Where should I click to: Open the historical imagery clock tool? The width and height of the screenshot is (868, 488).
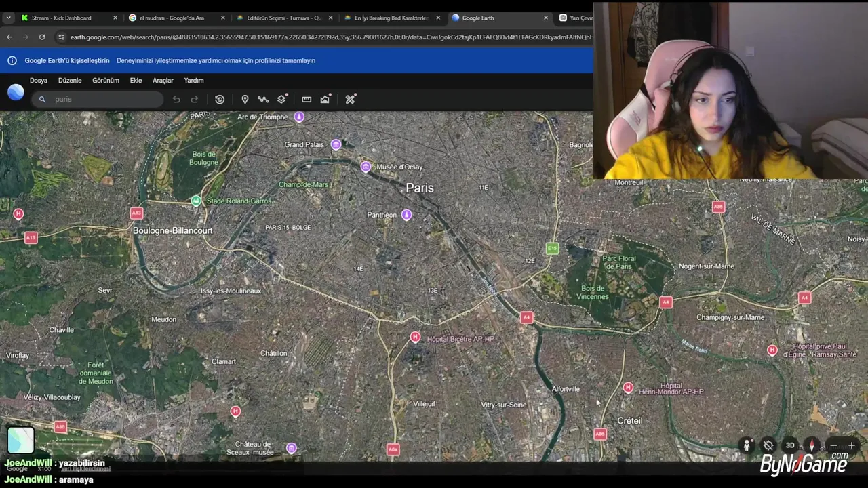pyautogui.click(x=220, y=100)
